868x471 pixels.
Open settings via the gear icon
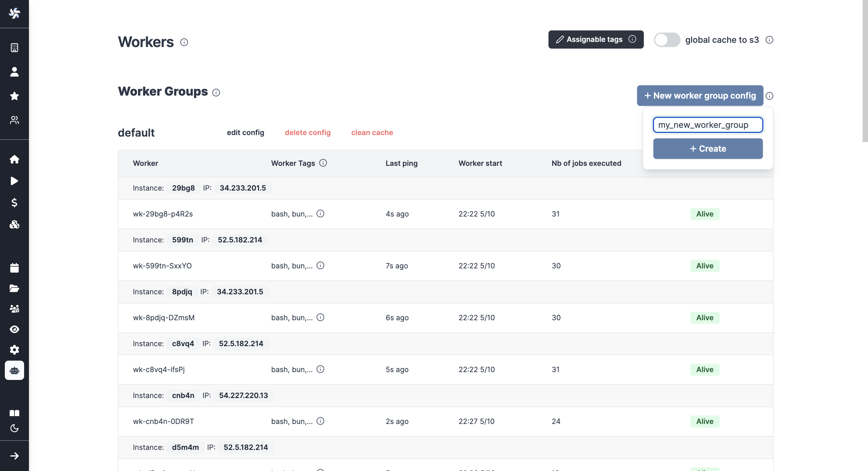pyautogui.click(x=14, y=349)
